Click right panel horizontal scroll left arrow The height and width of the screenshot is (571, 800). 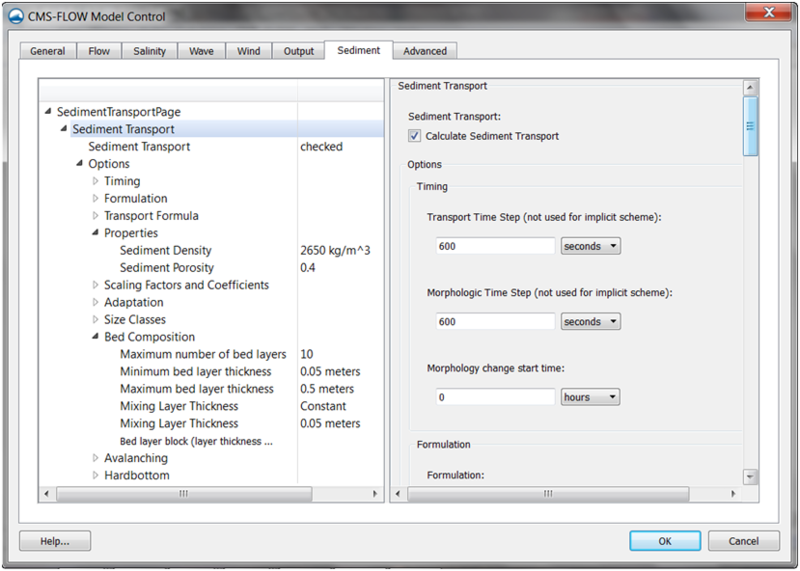click(398, 493)
